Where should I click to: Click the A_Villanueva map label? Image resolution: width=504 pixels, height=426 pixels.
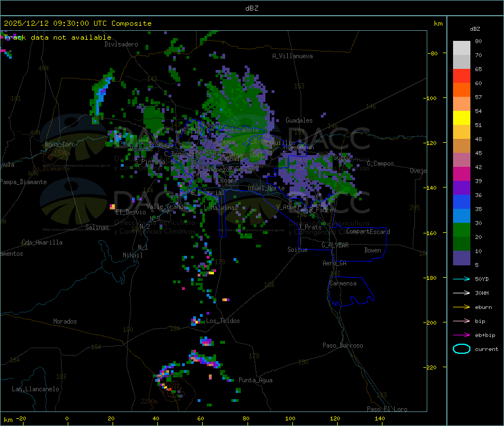[292, 56]
